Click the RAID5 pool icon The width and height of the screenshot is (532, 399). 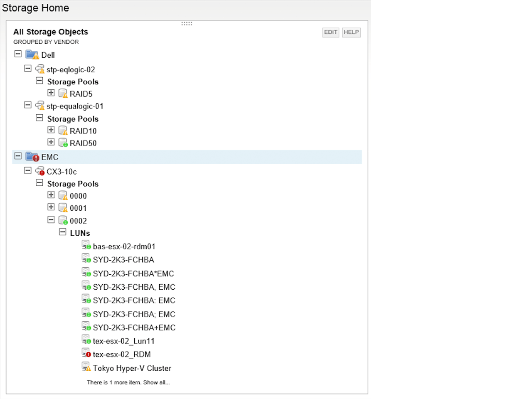pyautogui.click(x=63, y=94)
